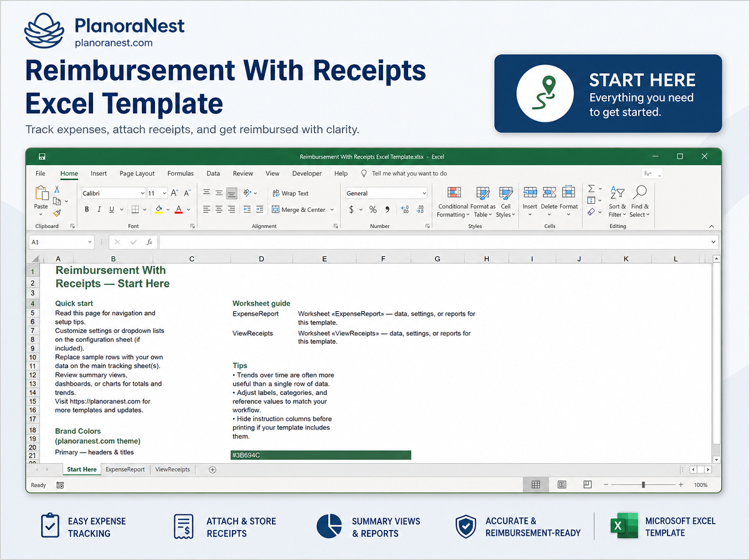Open Find & Select menu
Image resolution: width=750 pixels, height=560 pixels.
tap(639, 201)
